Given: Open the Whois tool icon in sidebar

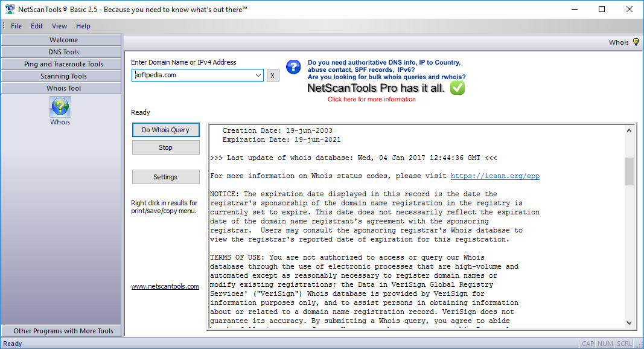Looking at the screenshot, I should [60, 107].
